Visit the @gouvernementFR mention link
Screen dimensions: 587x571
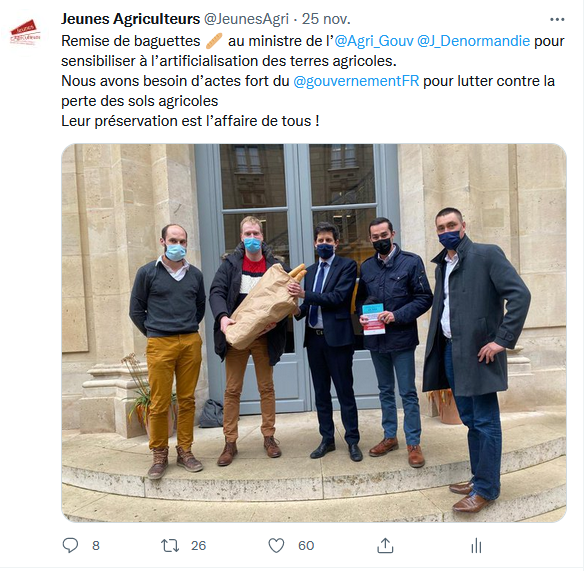pyautogui.click(x=356, y=81)
